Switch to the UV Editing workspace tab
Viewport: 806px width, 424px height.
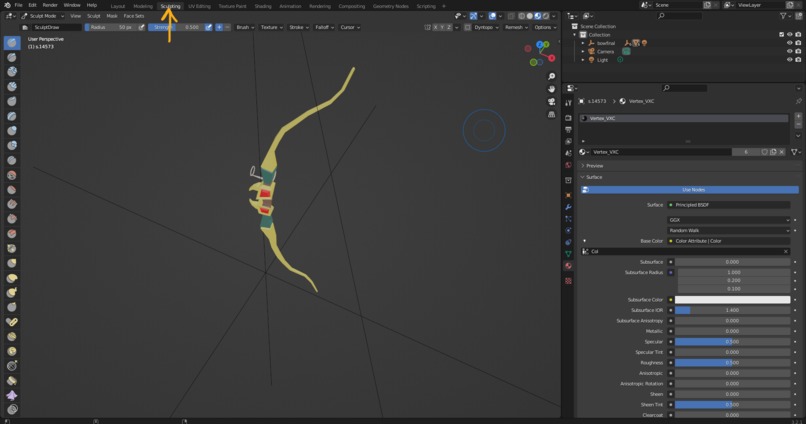coord(199,6)
